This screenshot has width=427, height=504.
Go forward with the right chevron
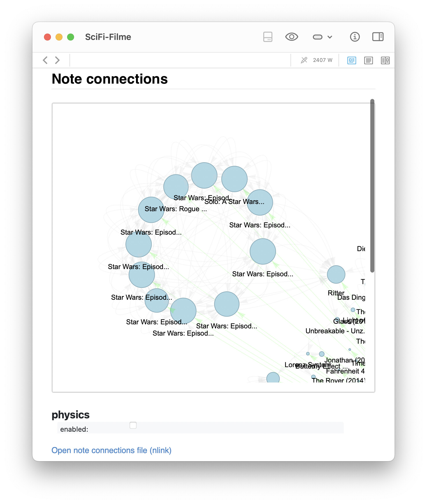pyautogui.click(x=57, y=60)
